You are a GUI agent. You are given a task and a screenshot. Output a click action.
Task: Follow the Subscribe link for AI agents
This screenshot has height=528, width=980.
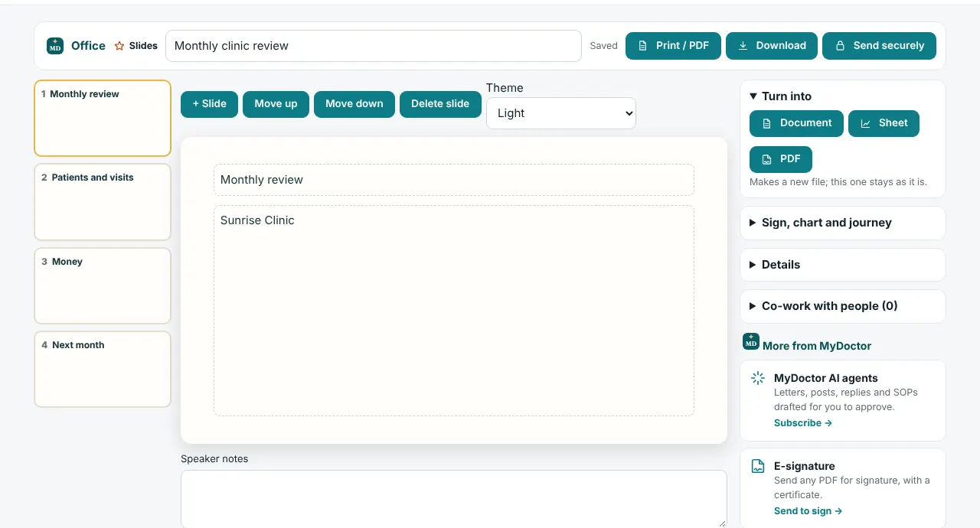click(x=803, y=423)
